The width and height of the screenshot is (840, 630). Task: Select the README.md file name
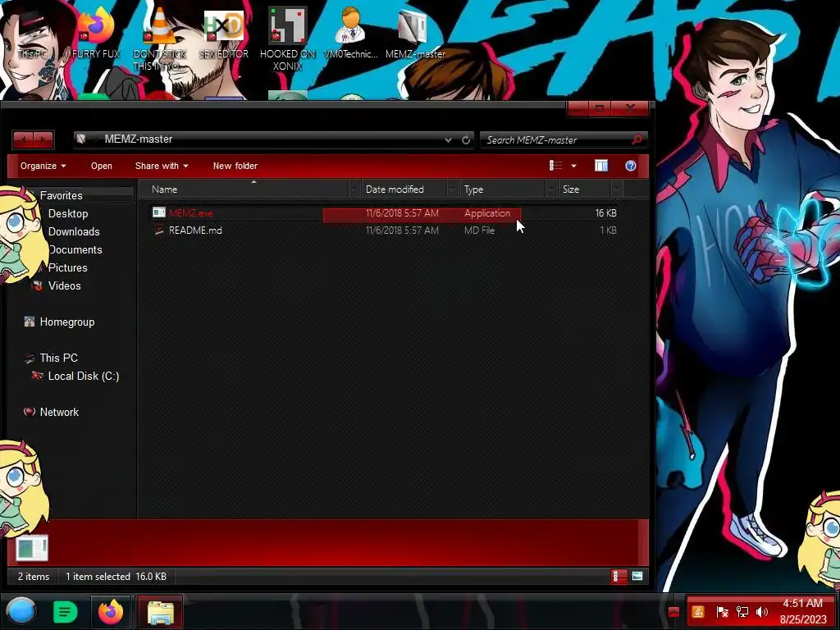point(195,231)
